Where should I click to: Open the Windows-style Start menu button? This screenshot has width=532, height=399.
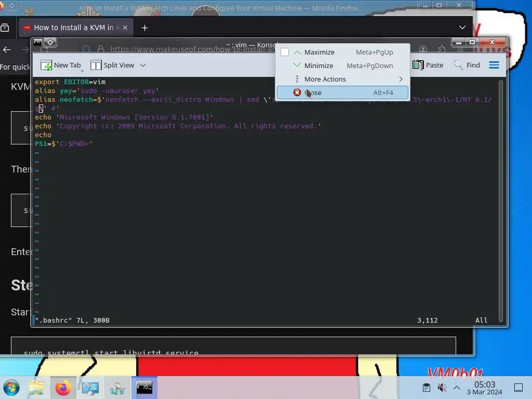pyautogui.click(x=11, y=388)
